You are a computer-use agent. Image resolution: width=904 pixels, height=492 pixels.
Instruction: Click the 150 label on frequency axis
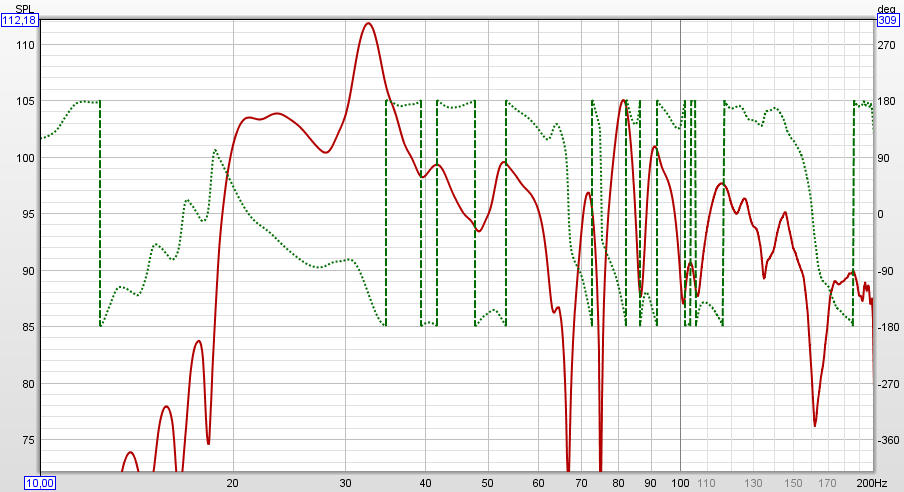(x=793, y=483)
